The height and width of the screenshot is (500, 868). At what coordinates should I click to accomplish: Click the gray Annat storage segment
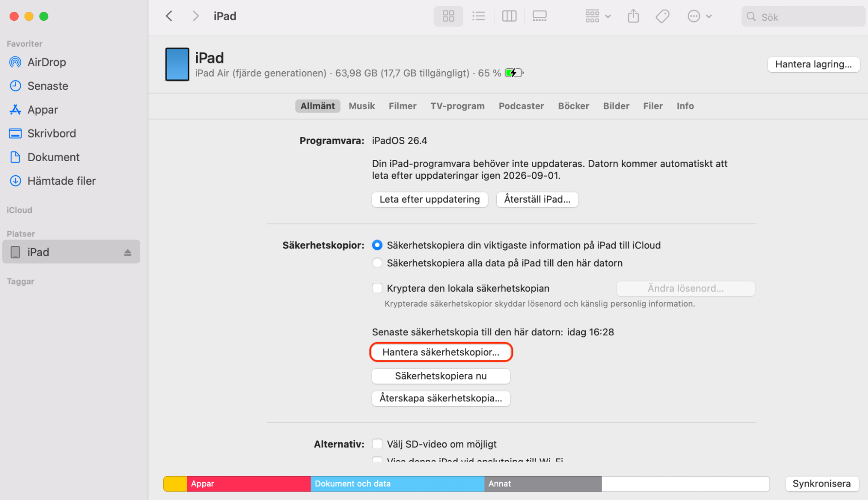[543, 483]
